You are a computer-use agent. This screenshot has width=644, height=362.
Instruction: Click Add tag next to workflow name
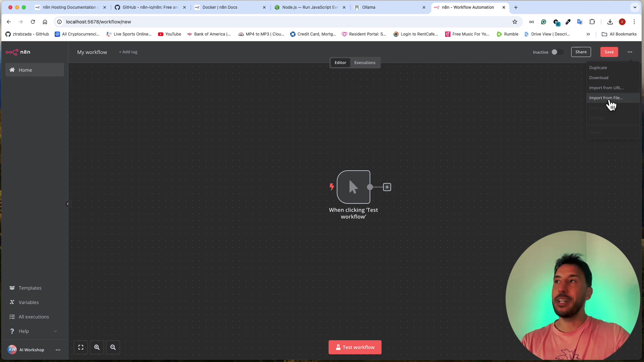[128, 52]
